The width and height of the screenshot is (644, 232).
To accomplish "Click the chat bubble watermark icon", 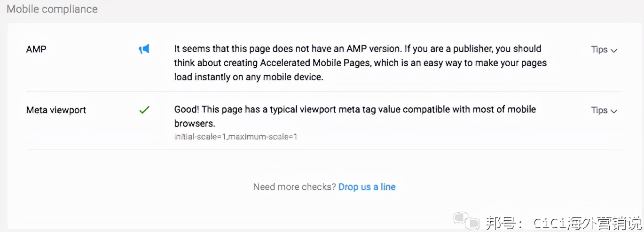I will [x=466, y=220].
